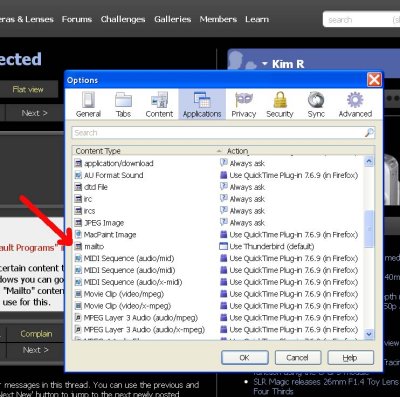Click the Cancel button

click(298, 358)
